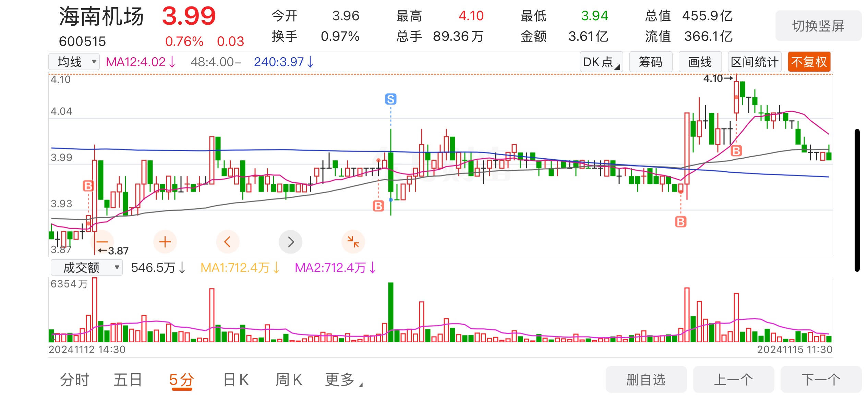The height and width of the screenshot is (401, 868).
Task: Go to the next stock with 下一个
Action: coord(822,379)
